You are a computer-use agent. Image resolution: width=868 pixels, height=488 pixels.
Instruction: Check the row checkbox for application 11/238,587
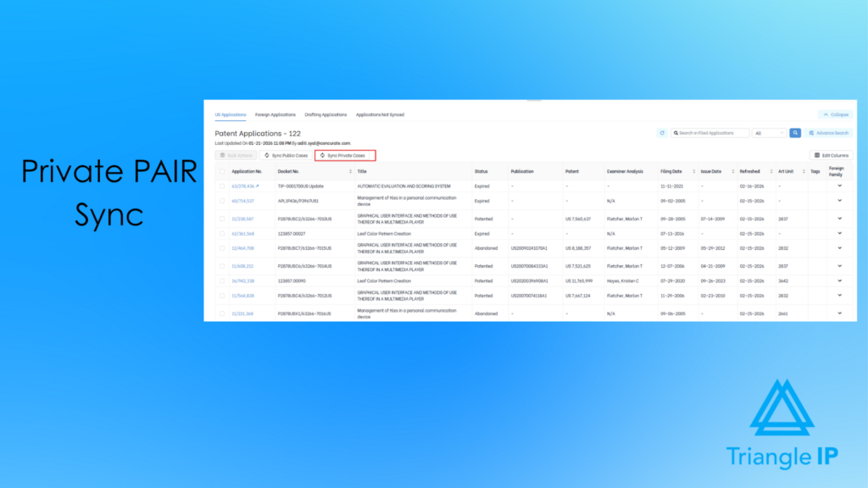222,218
